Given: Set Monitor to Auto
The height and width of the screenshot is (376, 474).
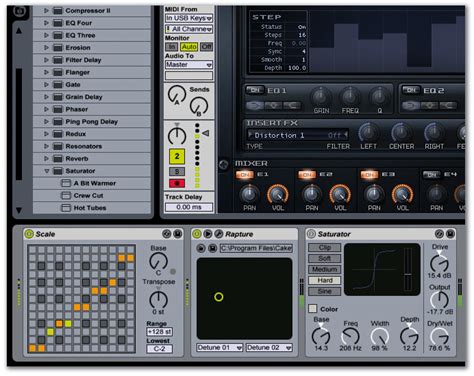Looking at the screenshot, I should [x=189, y=47].
